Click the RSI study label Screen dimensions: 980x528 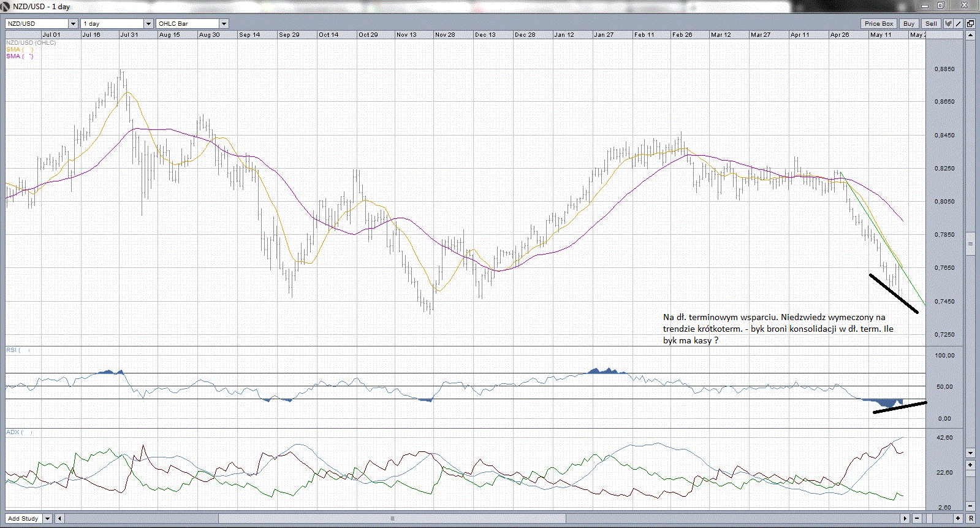click(x=12, y=350)
